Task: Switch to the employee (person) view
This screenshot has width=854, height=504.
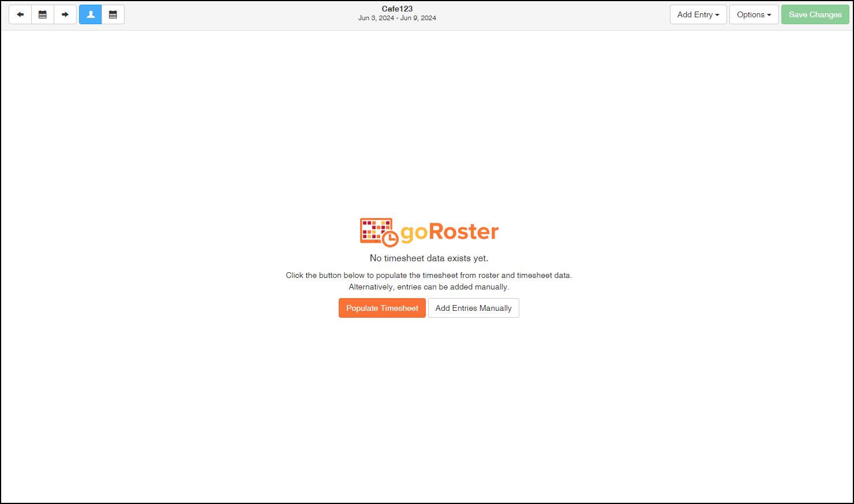Action: pyautogui.click(x=91, y=14)
